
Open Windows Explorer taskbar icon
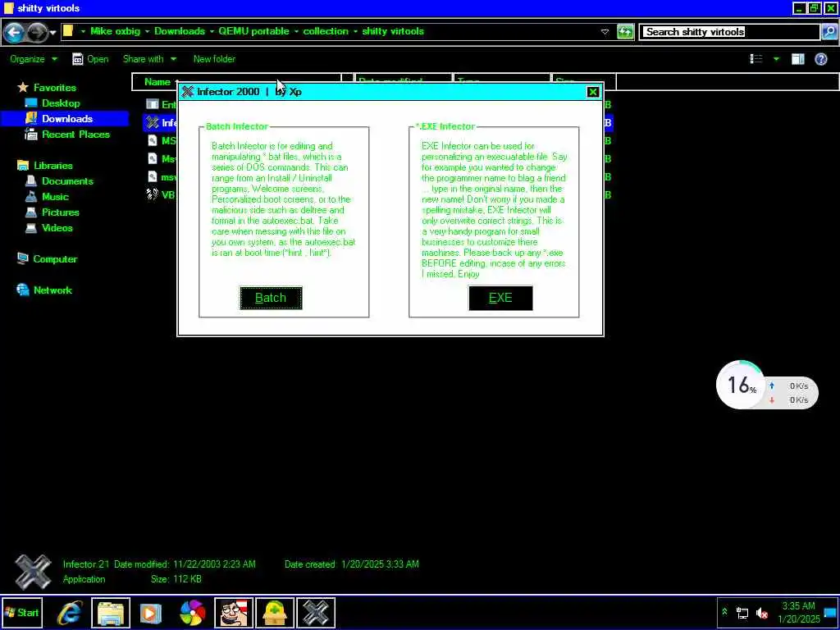click(111, 612)
